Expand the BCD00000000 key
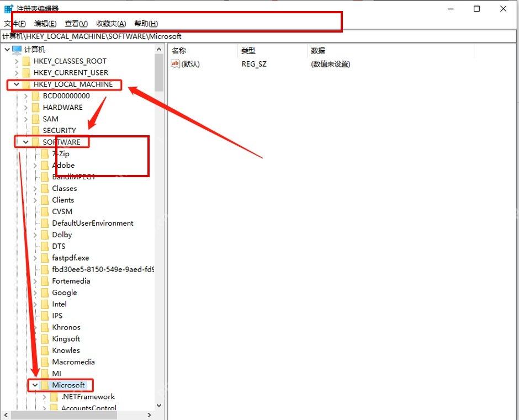This screenshot has width=519, height=420. 26,96
